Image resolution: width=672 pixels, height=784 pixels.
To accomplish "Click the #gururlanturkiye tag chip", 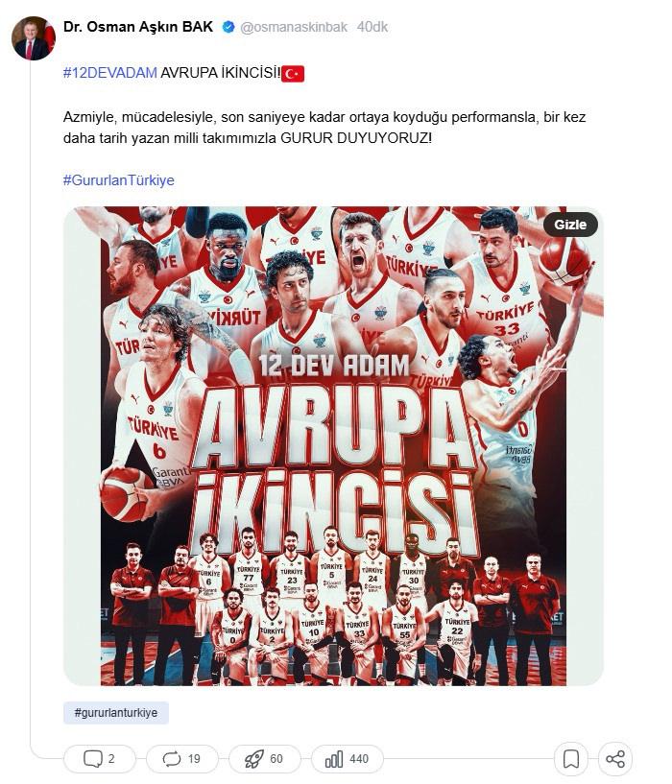I will pos(115,712).
